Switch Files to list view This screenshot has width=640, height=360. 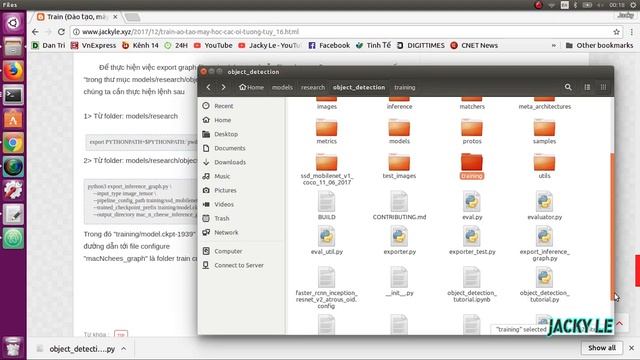tap(587, 87)
